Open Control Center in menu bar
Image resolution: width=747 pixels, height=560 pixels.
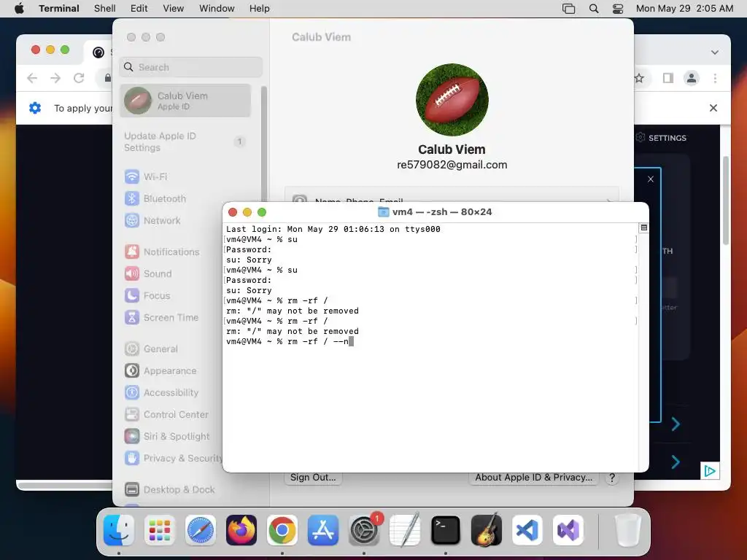618,9
